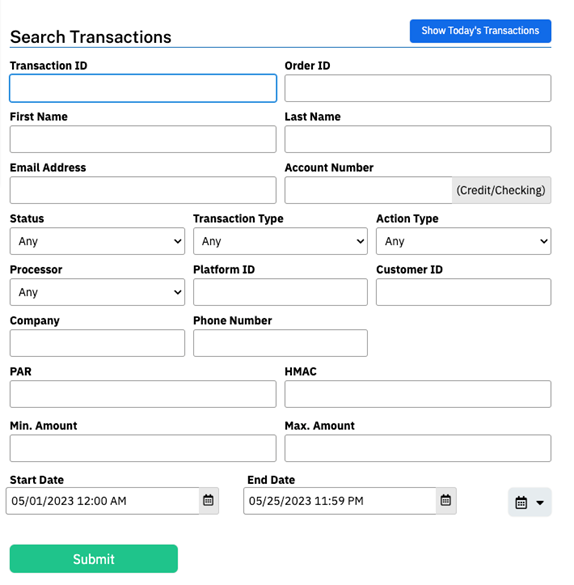Open the Action Type dropdown

464,241
